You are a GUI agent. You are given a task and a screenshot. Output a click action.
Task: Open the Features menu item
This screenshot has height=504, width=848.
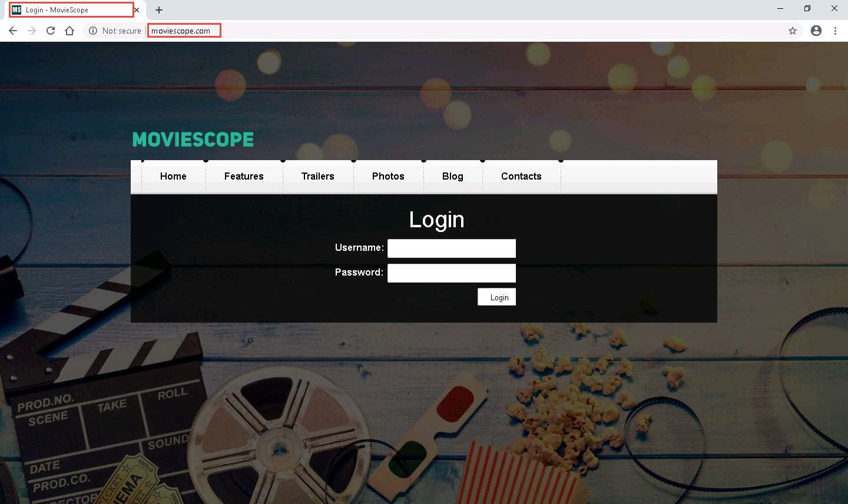pyautogui.click(x=244, y=176)
